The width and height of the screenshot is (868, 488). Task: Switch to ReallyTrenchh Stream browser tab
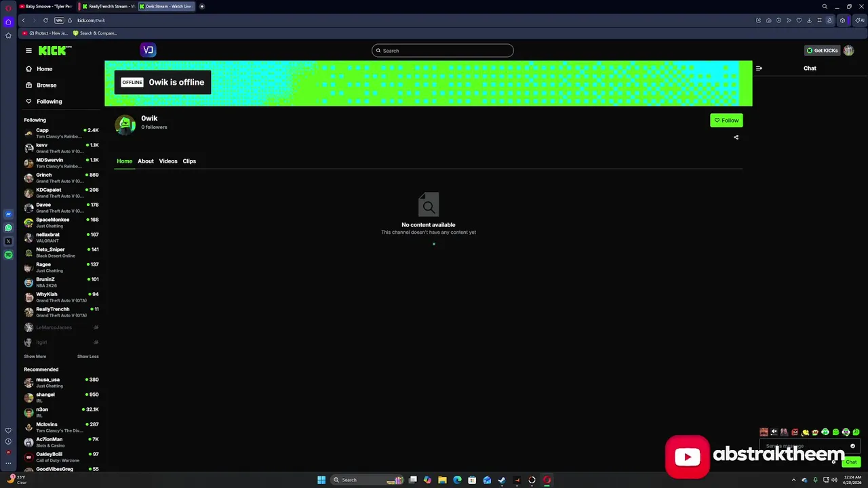point(106,6)
